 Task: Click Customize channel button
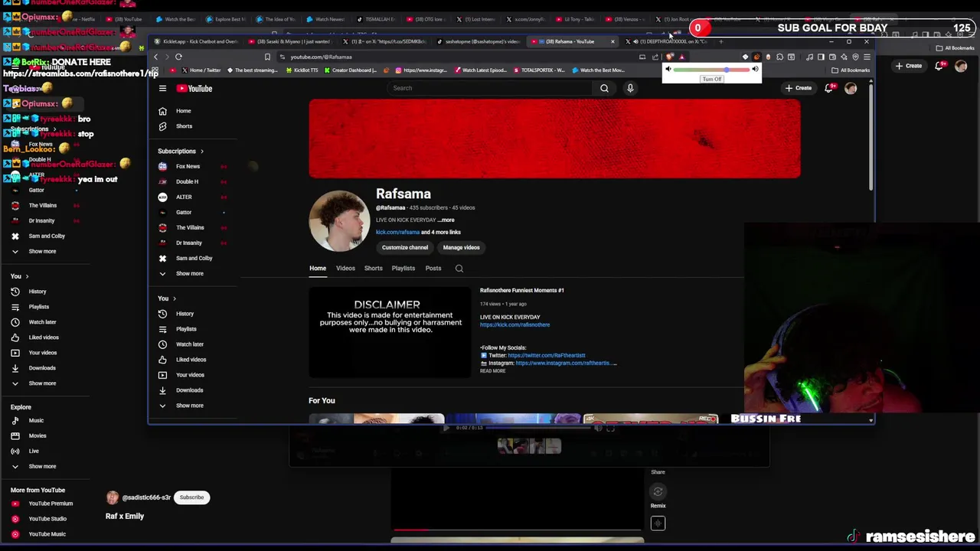(405, 247)
